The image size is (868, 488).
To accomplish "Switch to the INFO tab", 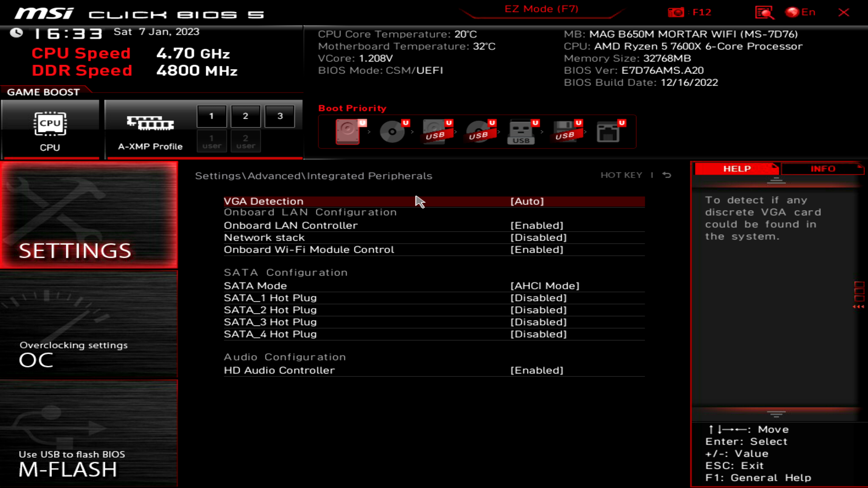I will [823, 169].
